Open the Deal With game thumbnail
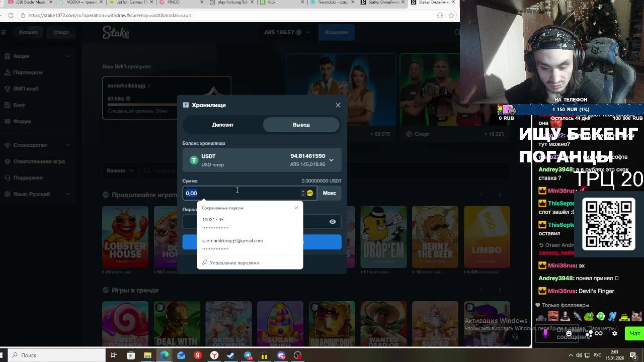The width and height of the screenshot is (644, 362). pos(177,324)
